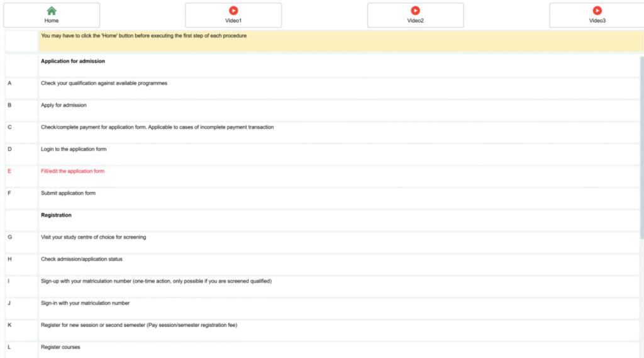644x358 pixels.
Task: Open 'Check admission/application status' step
Action: (81, 259)
